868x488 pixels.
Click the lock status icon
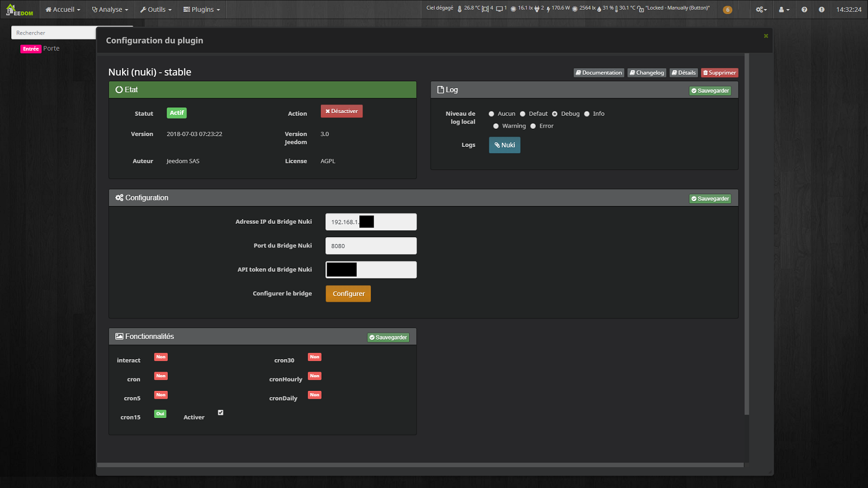click(x=641, y=8)
